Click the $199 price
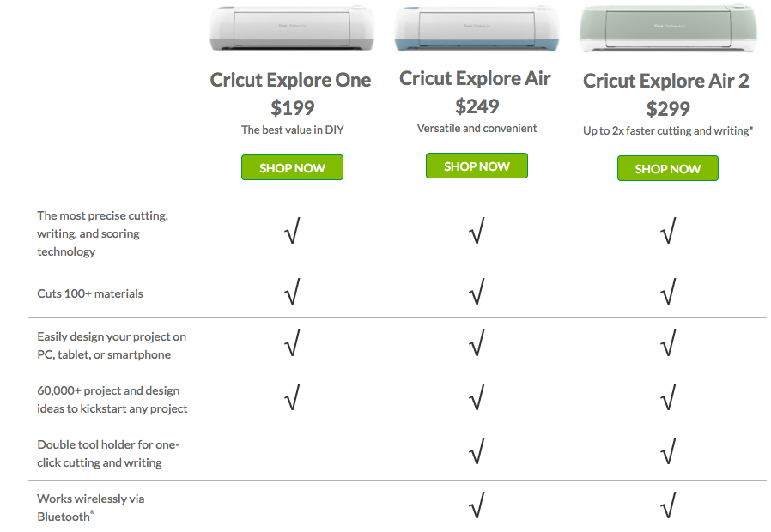771x532 pixels. tap(293, 108)
